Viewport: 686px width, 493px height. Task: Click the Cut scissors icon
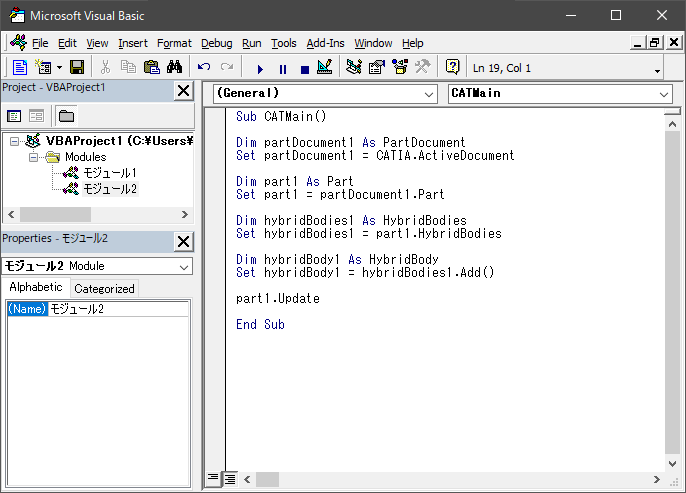pos(105,67)
